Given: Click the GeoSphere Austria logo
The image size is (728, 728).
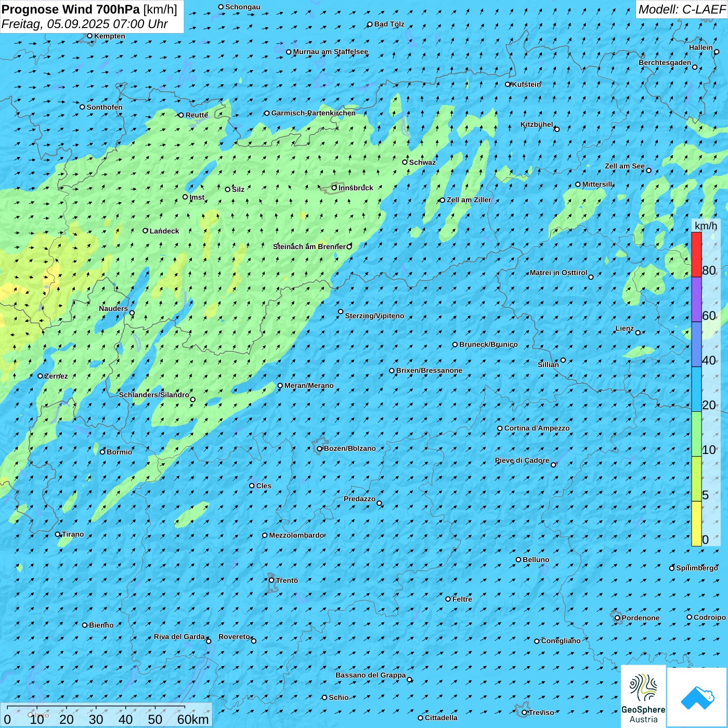Looking at the screenshot, I should (643, 696).
